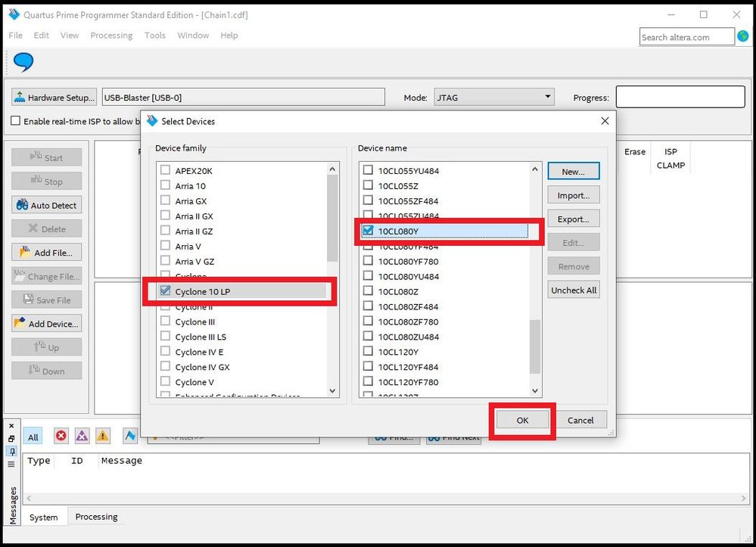The width and height of the screenshot is (756, 547).
Task: Open Hardware Setup
Action: tap(54, 98)
